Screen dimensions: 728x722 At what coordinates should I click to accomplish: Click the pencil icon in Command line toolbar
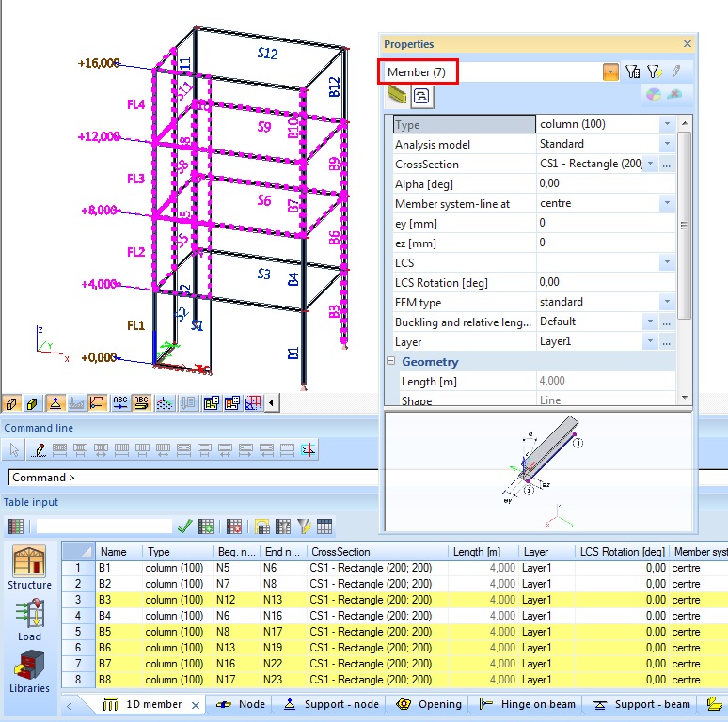pyautogui.click(x=39, y=450)
